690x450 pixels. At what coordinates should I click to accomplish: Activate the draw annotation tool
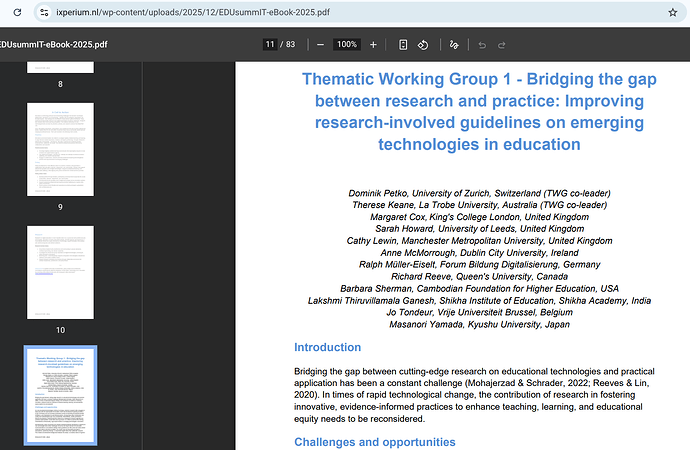454,45
